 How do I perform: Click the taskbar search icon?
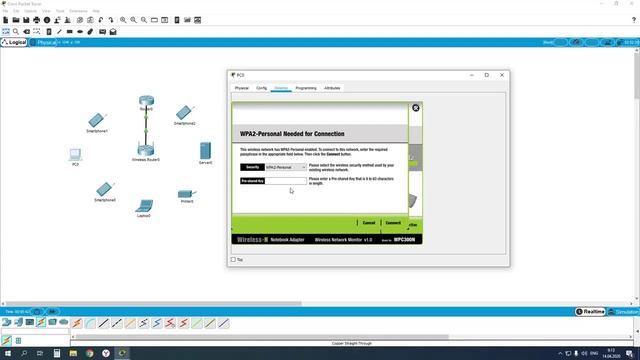(24, 353)
